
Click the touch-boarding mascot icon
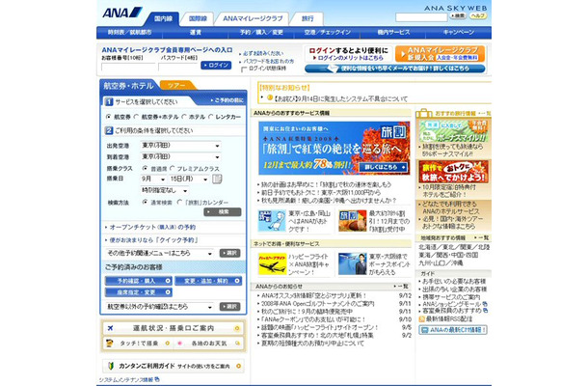[x=110, y=344]
